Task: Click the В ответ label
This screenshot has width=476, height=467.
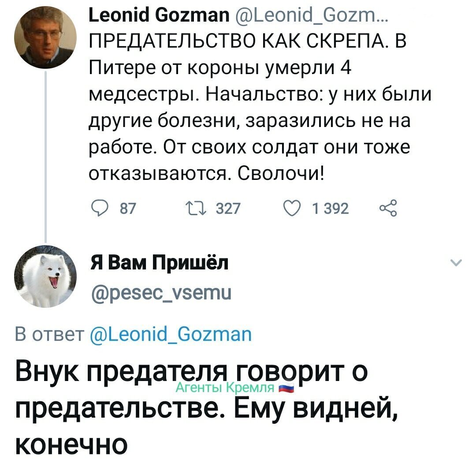Action: tap(50, 335)
